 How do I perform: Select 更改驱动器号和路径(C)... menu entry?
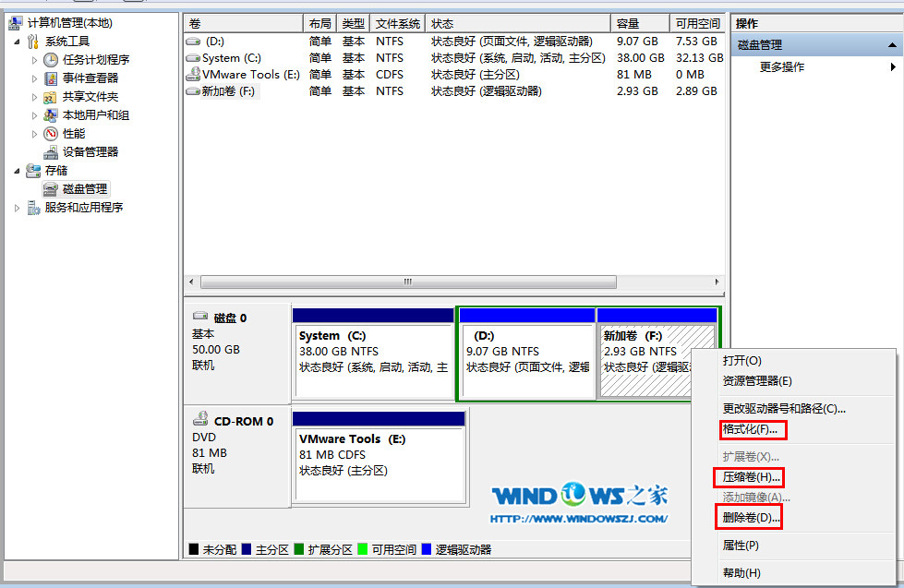click(784, 409)
